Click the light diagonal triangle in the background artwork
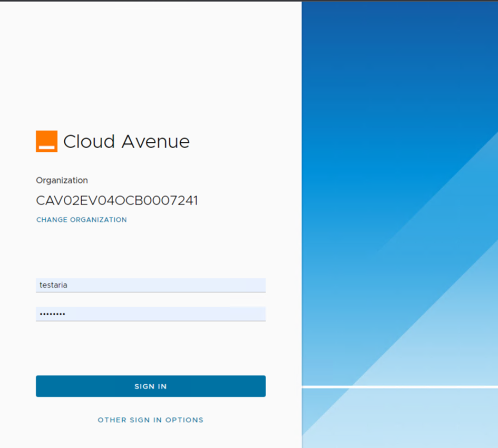This screenshot has height=448, width=498. [x=453, y=316]
